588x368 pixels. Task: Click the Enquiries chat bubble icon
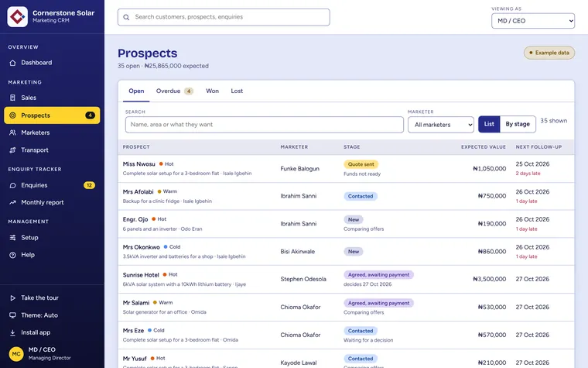12,185
